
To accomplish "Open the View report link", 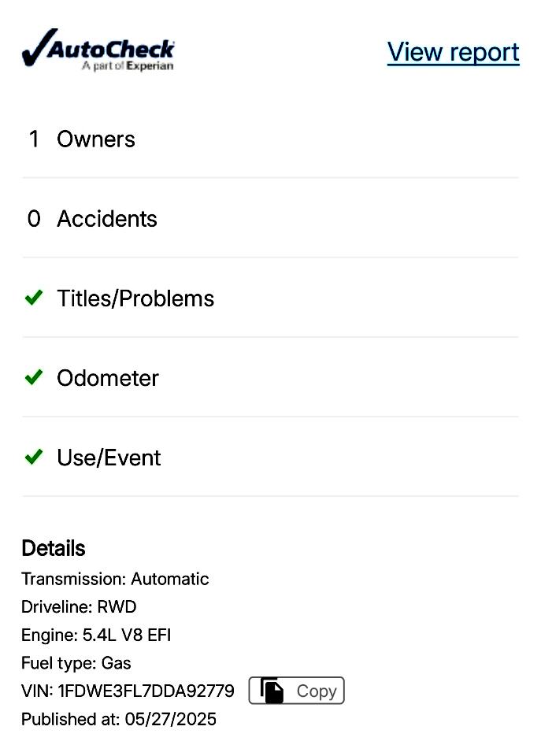I will (x=454, y=52).
